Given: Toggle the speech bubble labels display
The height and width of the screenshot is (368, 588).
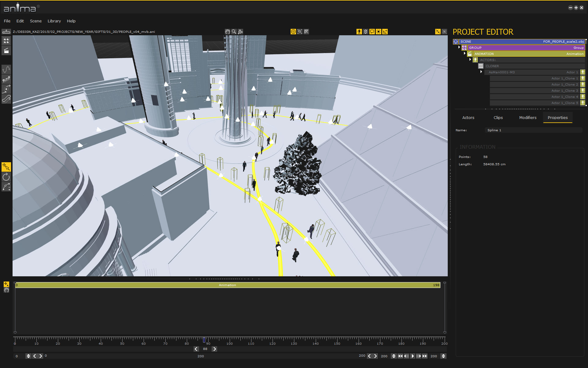Looking at the screenshot, I should click(x=372, y=32).
